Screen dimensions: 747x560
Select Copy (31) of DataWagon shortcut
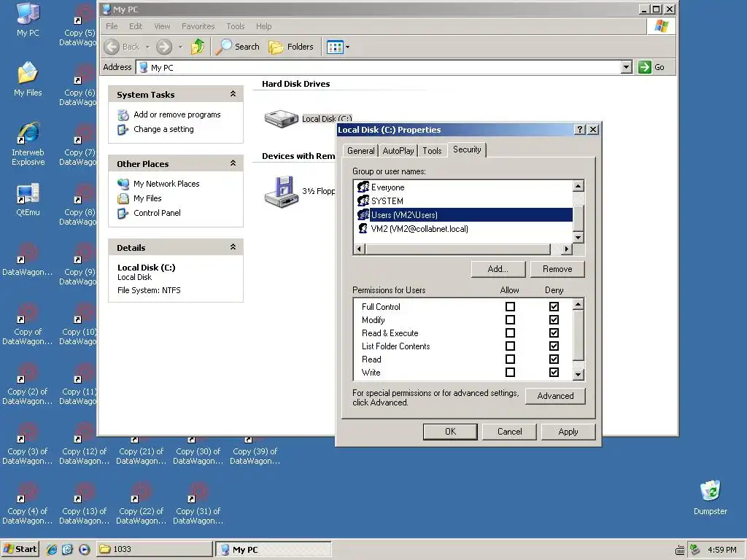(x=198, y=503)
